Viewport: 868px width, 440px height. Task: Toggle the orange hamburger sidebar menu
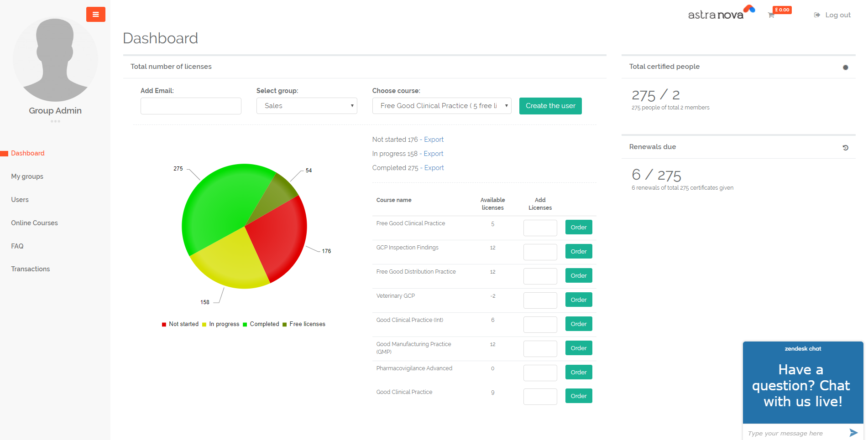(96, 15)
